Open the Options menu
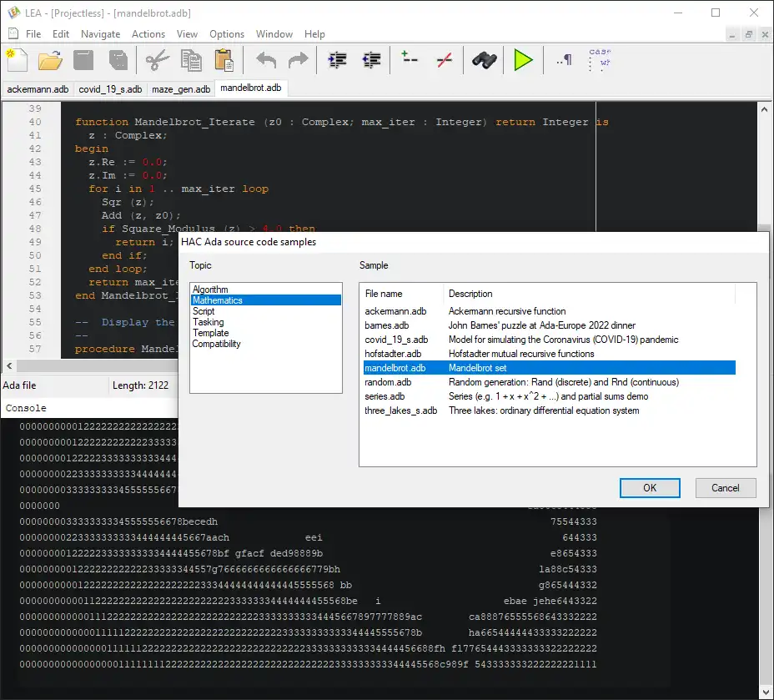Image resolution: width=774 pixels, height=700 pixels. 227,34
